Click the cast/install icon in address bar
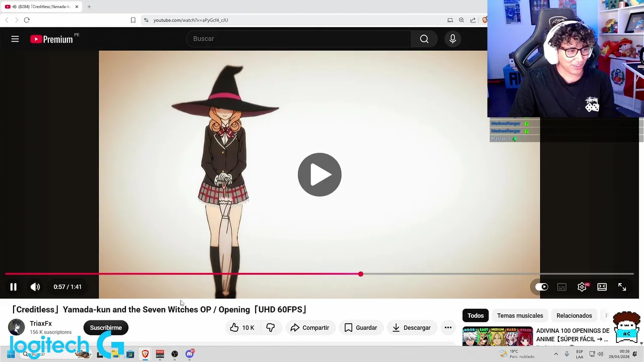Screen dimensions: 644x362 (x=450, y=20)
